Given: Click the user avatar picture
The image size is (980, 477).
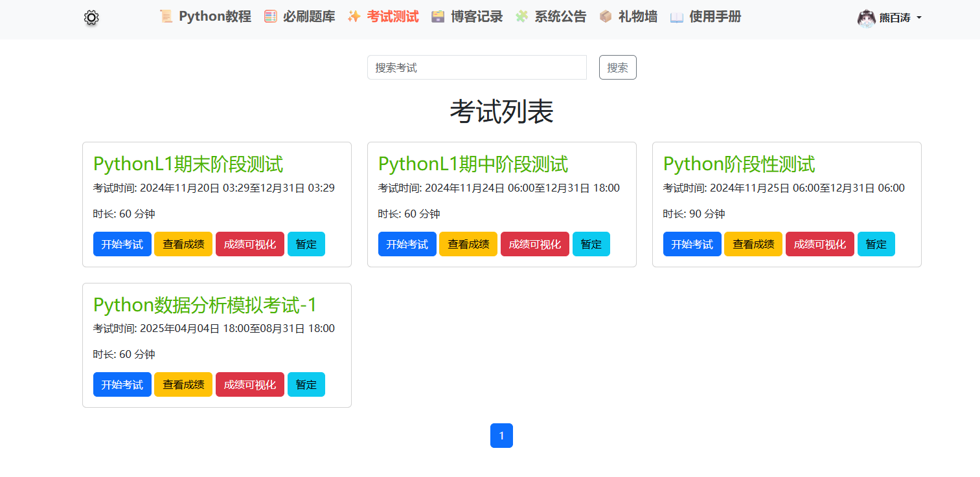Looking at the screenshot, I should point(866,18).
